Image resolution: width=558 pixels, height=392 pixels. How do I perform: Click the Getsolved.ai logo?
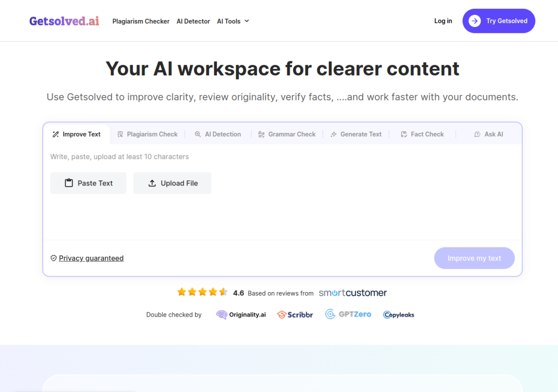(64, 21)
